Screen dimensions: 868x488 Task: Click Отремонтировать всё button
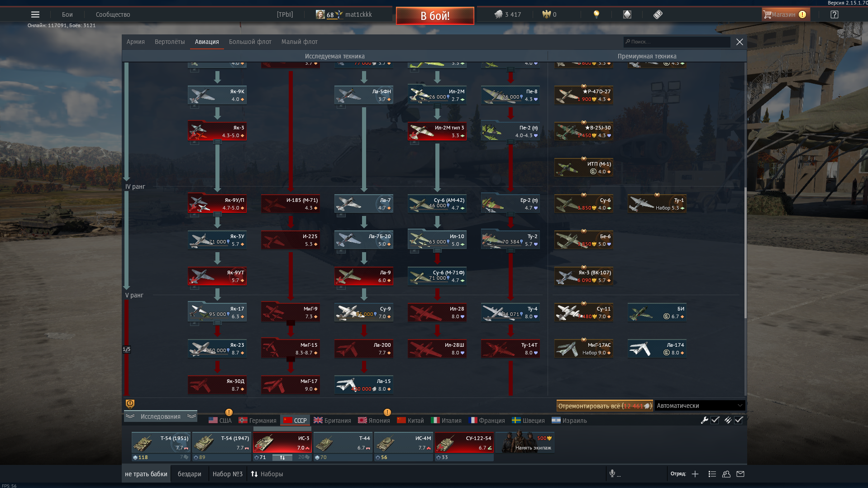[x=605, y=406]
